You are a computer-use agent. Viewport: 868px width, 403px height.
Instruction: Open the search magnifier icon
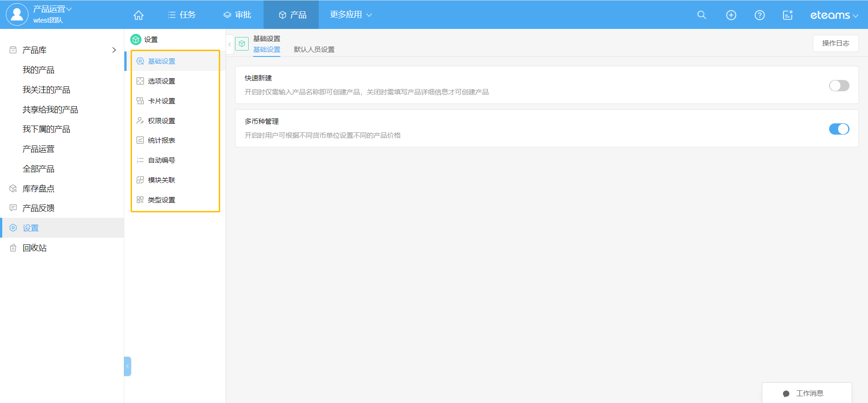tap(702, 15)
